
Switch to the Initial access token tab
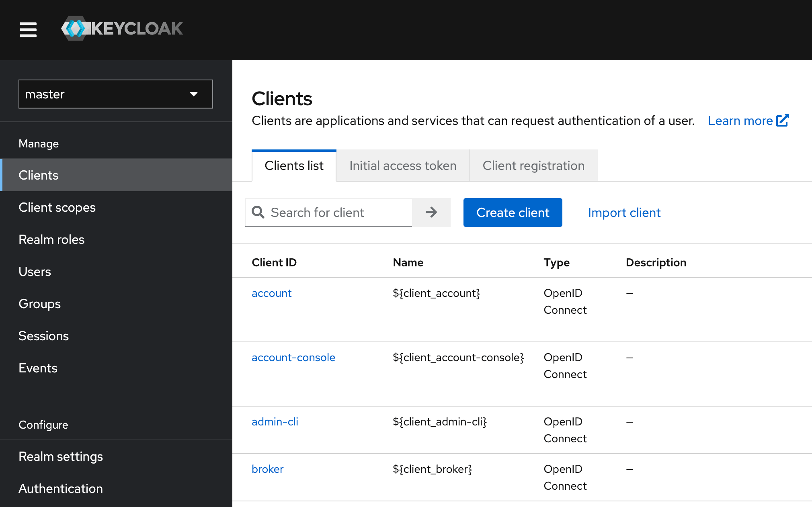coord(402,165)
